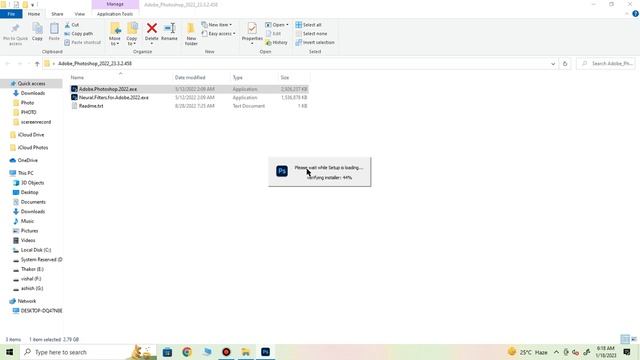Expand the address bar history dropdown
The image size is (640, 360).
click(553, 64)
